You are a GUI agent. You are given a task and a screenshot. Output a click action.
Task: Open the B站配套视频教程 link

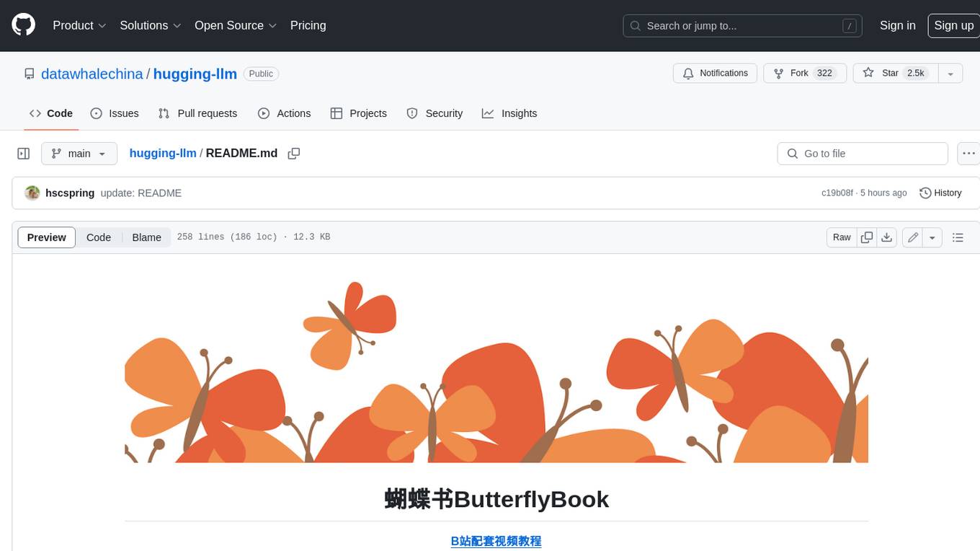click(x=496, y=541)
